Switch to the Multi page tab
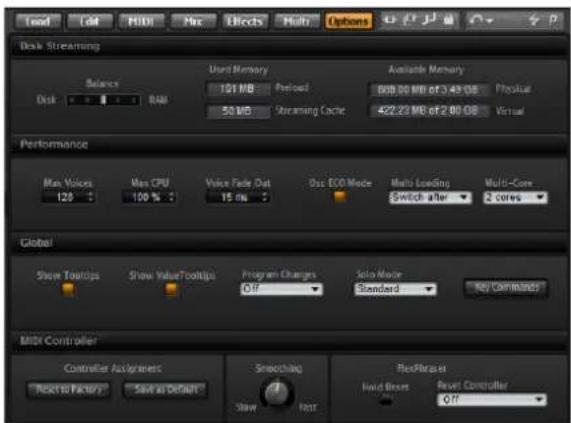The width and height of the screenshot is (571, 423). [296, 21]
